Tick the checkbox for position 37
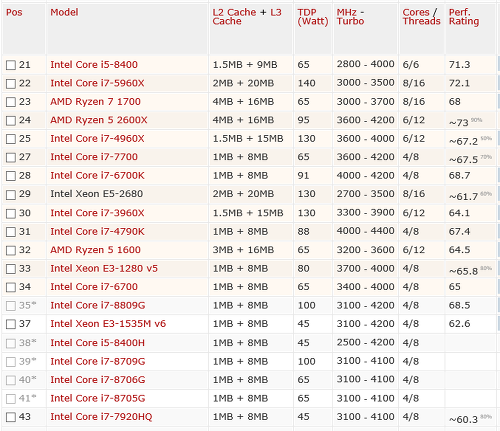 coord(11,324)
